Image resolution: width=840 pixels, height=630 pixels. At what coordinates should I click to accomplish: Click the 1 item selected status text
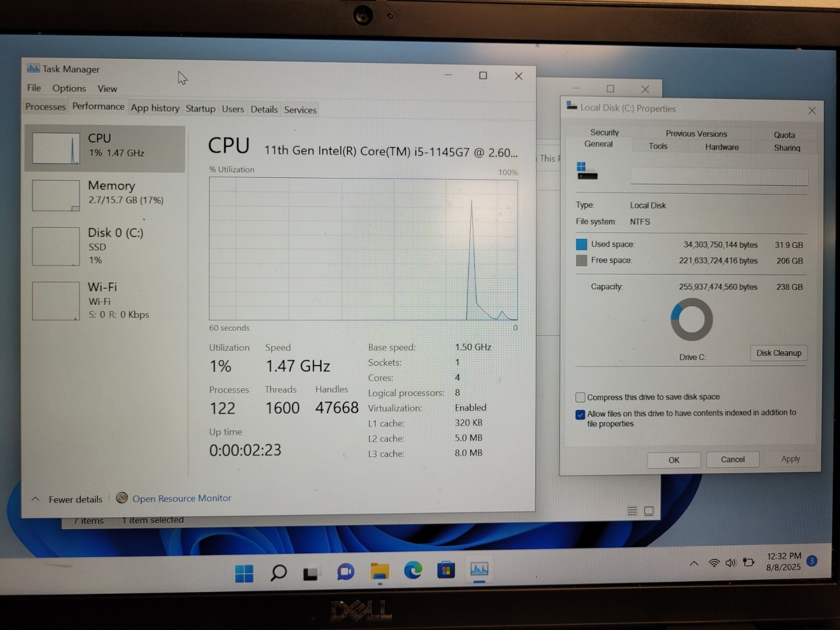[x=153, y=520]
